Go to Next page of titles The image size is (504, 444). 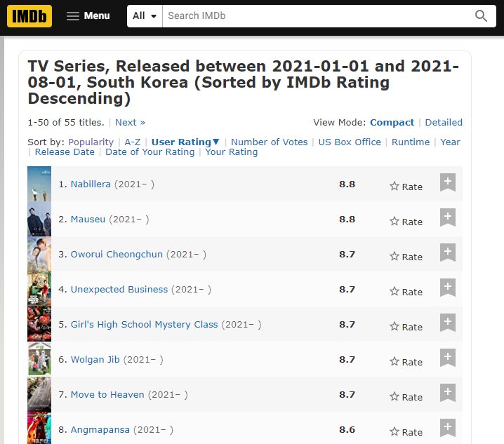130,123
